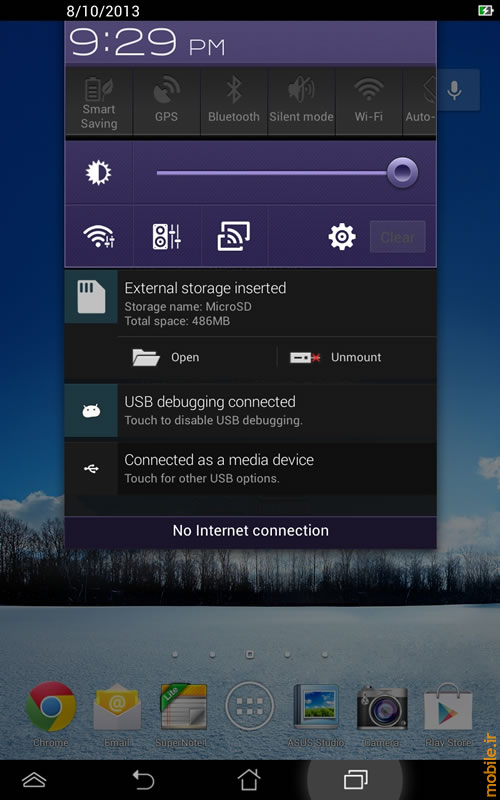Set brightness slider handle position
Image resolution: width=500 pixels, height=800 pixels.
pyautogui.click(x=402, y=172)
